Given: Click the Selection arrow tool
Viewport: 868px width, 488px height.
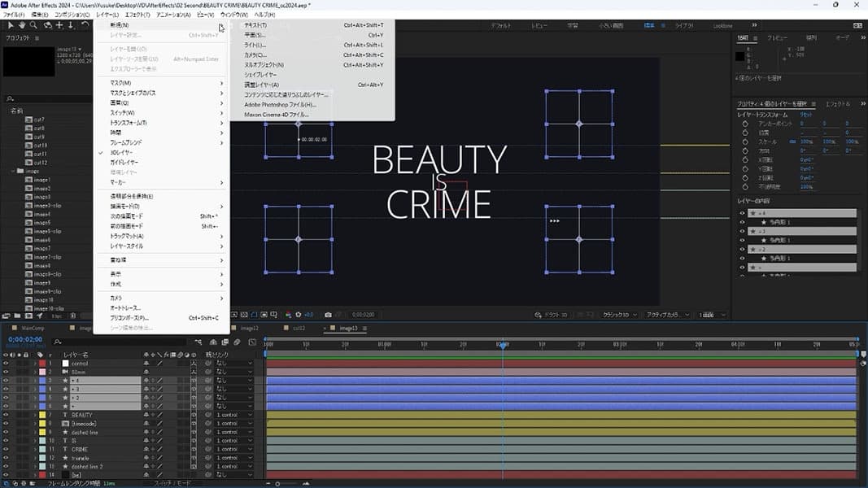Looking at the screenshot, I should click(x=9, y=25).
